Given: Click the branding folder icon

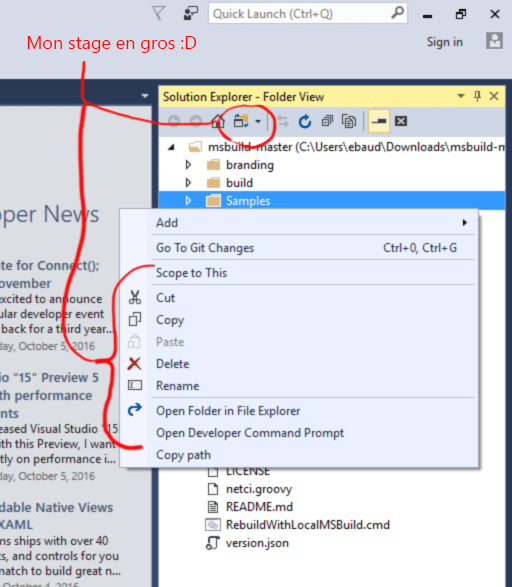Looking at the screenshot, I should [x=213, y=165].
